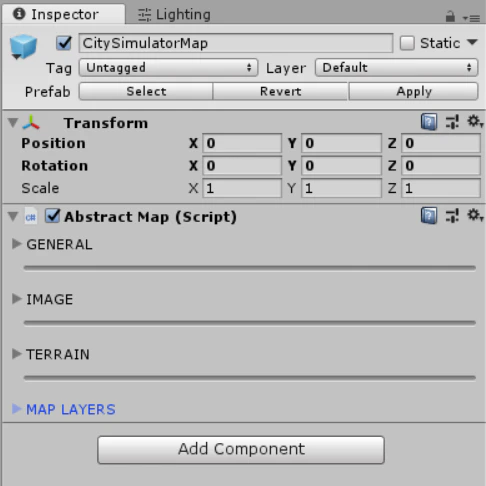
Task: Expand the TERRAIN section
Action: coord(16,354)
